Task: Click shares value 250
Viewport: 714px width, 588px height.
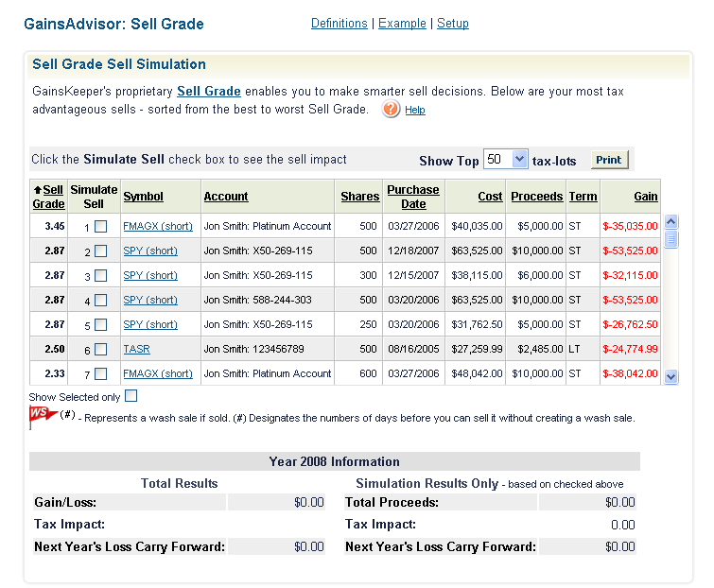Action: tap(368, 324)
